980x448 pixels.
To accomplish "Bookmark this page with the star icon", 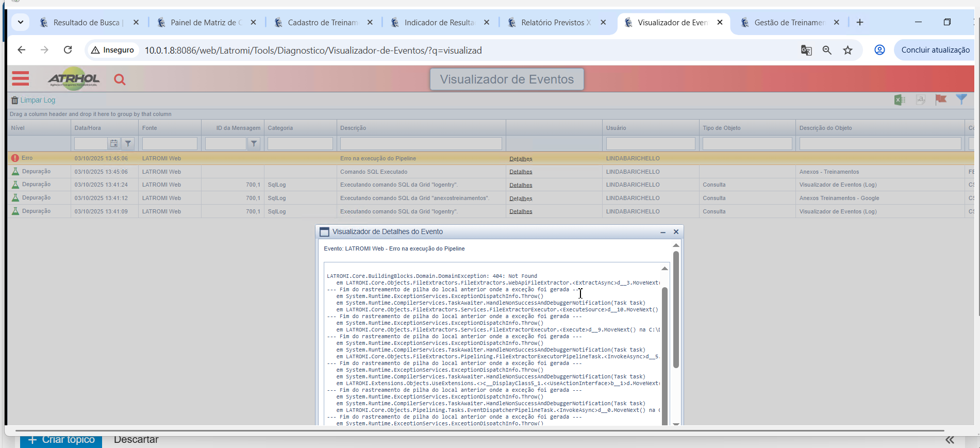I will click(848, 50).
